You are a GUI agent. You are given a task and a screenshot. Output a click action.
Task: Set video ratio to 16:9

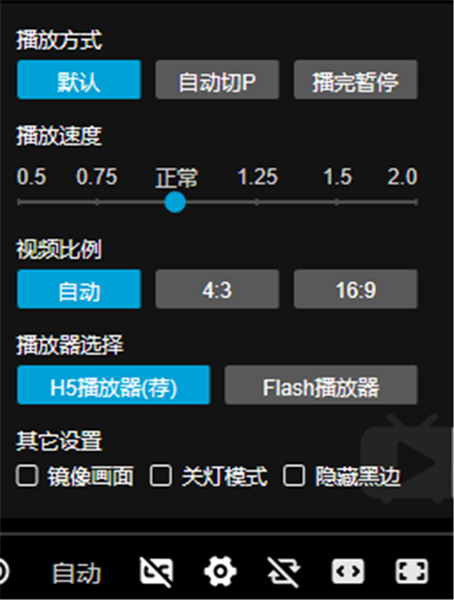click(356, 289)
